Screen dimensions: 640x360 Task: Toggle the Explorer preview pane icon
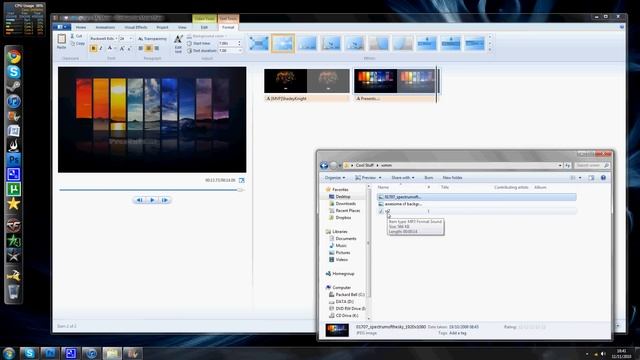pyautogui.click(x=591, y=178)
